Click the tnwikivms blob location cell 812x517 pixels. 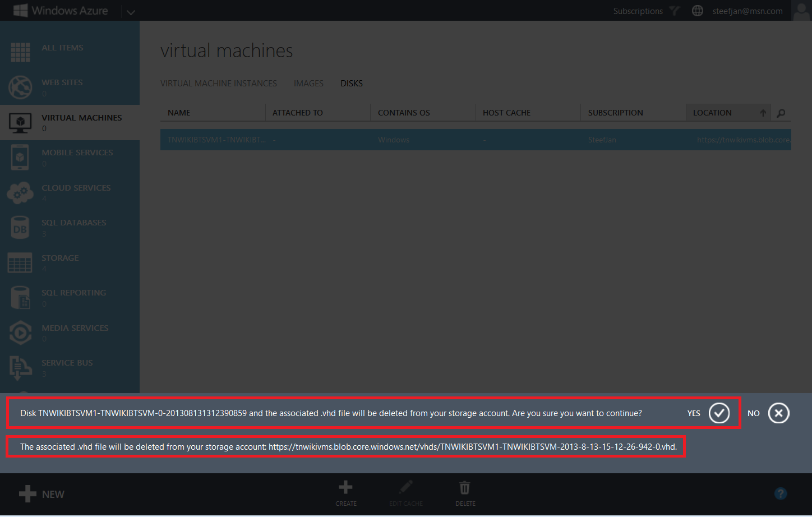pos(744,140)
